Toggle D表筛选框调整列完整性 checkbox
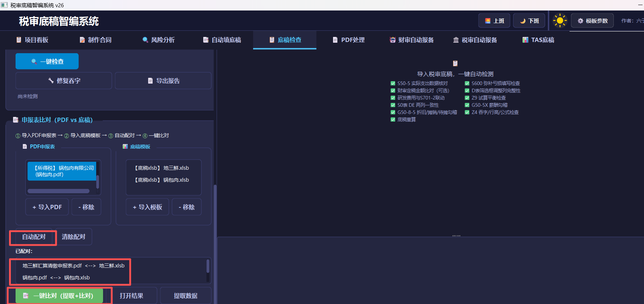The width and height of the screenshot is (644, 304). pyautogui.click(x=467, y=90)
